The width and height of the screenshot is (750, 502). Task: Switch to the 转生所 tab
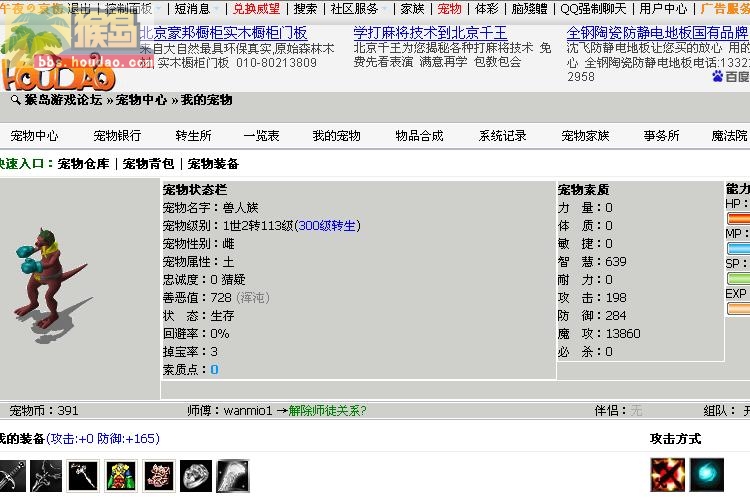193,136
